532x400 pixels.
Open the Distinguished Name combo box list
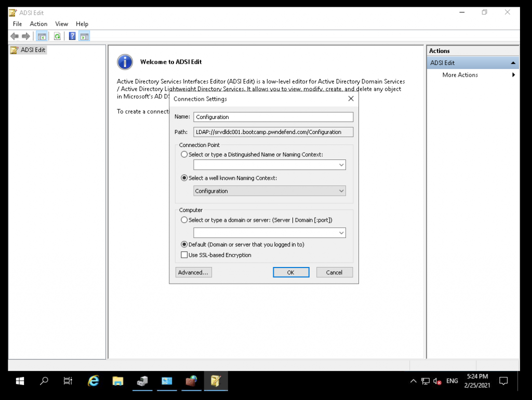(341, 165)
